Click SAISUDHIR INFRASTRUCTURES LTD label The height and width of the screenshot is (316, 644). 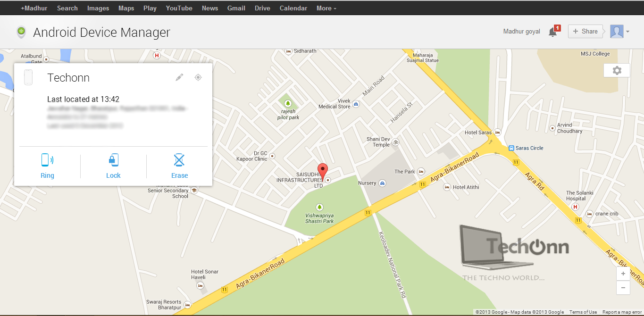click(300, 180)
